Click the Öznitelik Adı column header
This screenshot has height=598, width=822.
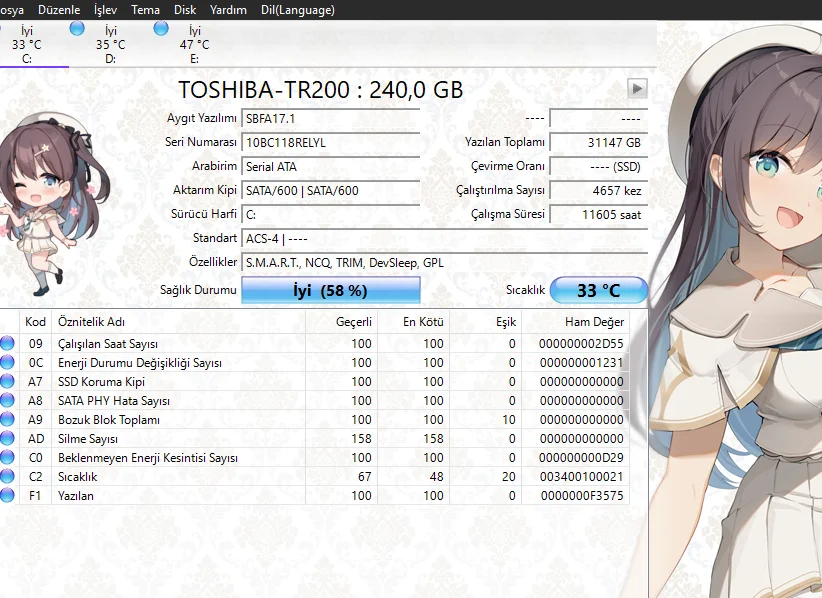click(178, 322)
